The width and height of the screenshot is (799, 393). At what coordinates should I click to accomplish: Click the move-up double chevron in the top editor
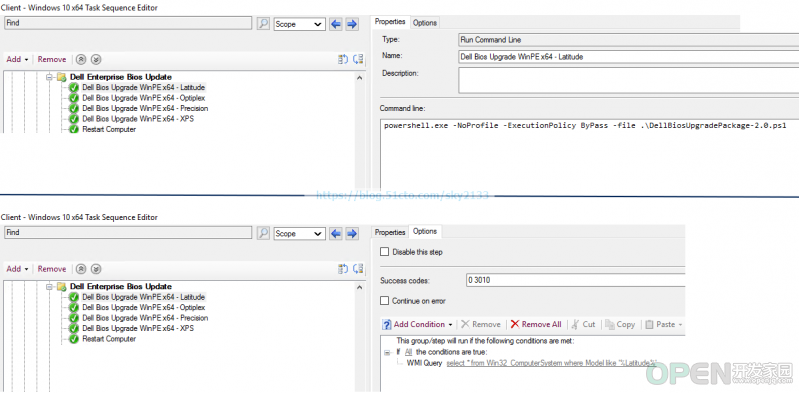click(x=81, y=59)
